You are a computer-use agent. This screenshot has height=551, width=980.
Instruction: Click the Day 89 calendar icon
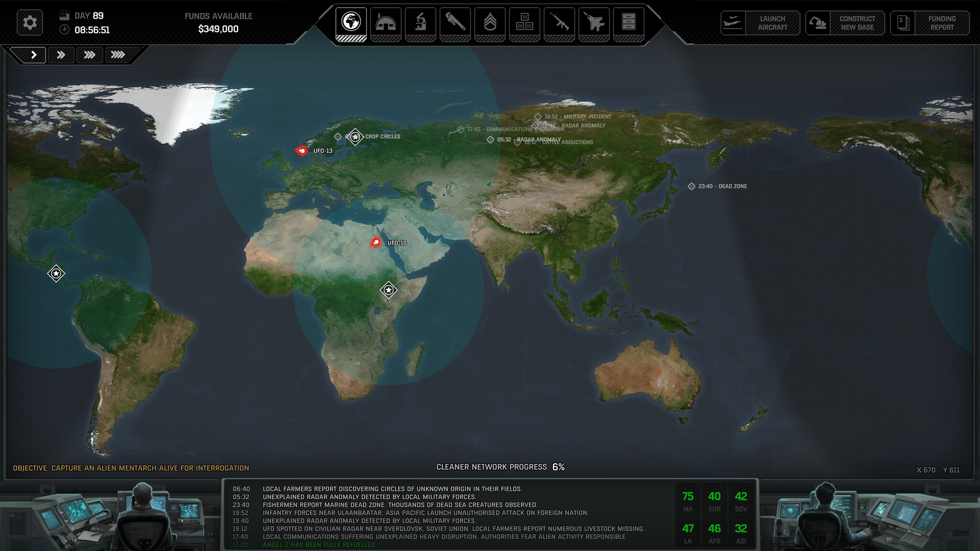(x=64, y=15)
